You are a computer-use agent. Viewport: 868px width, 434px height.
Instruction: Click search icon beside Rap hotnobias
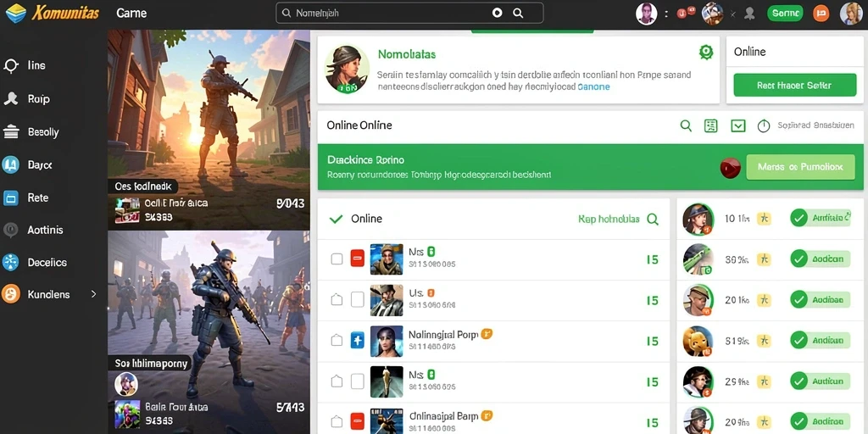coord(653,220)
